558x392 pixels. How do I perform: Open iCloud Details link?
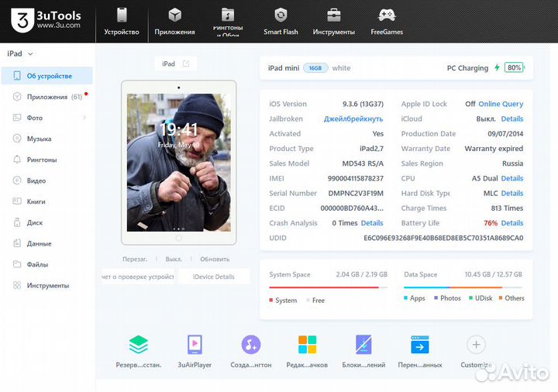tap(512, 119)
